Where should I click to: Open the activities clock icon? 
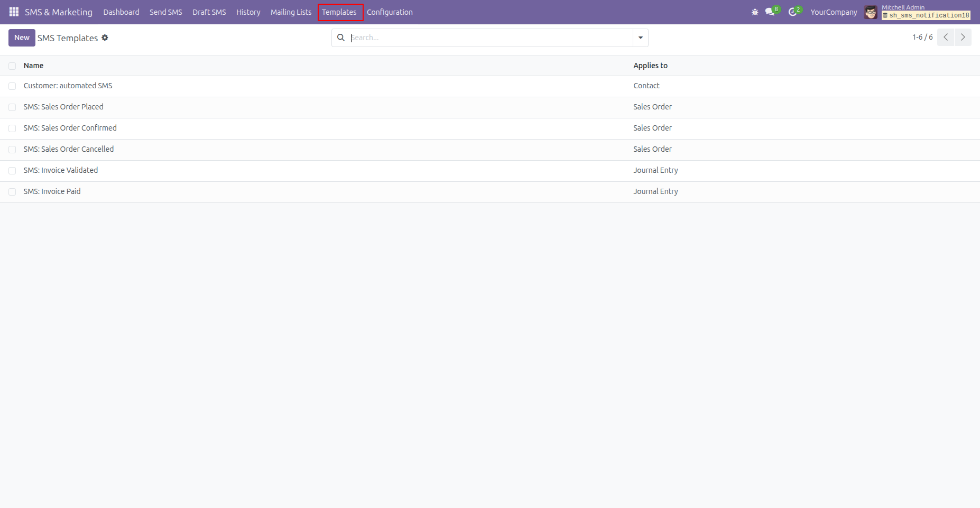[x=792, y=12]
